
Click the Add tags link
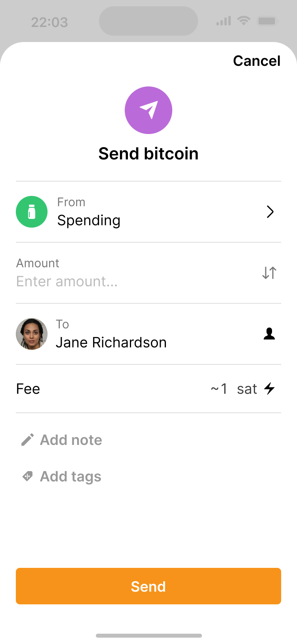tap(71, 476)
